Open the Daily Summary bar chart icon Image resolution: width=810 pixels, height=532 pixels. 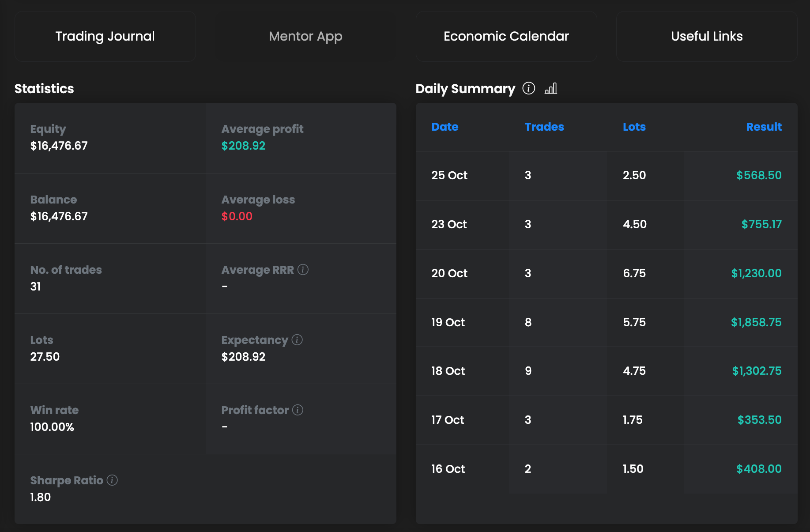551,88
